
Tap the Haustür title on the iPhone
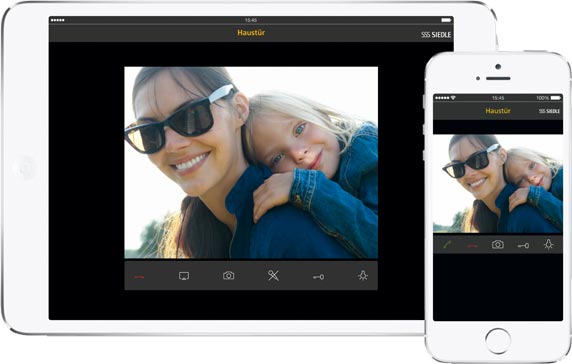498,111
